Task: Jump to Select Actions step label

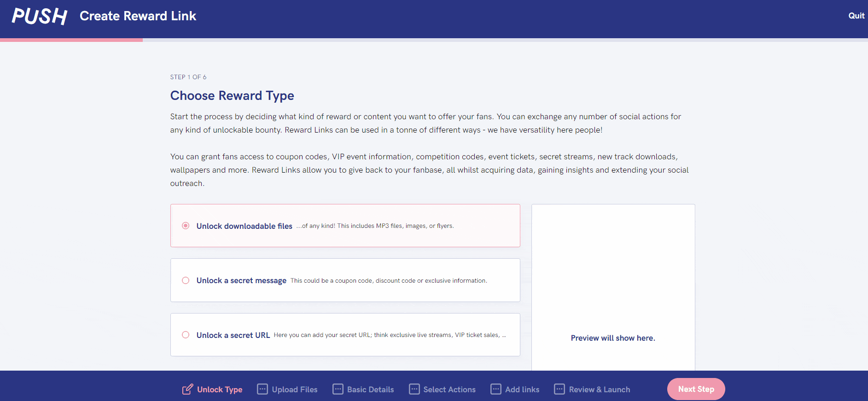Action: [x=449, y=389]
